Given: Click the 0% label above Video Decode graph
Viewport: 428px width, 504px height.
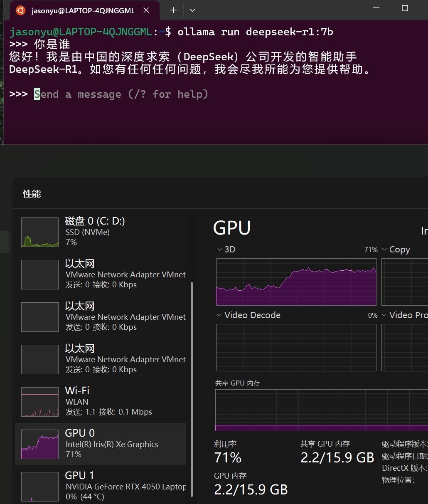Looking at the screenshot, I should [x=373, y=315].
